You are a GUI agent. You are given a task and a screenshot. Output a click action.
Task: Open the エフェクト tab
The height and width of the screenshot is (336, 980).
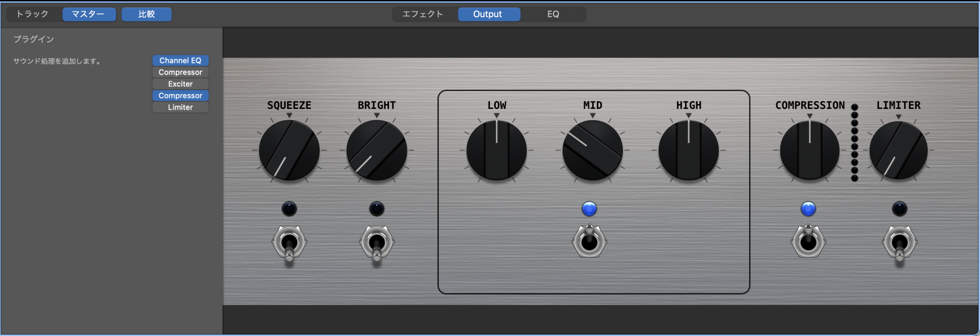[x=423, y=14]
